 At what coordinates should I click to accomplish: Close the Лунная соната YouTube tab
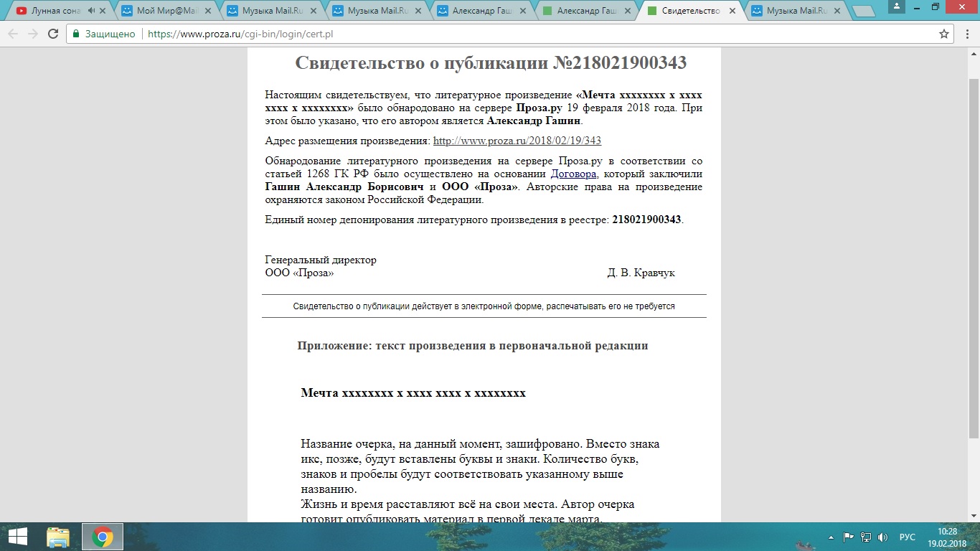[x=104, y=11]
